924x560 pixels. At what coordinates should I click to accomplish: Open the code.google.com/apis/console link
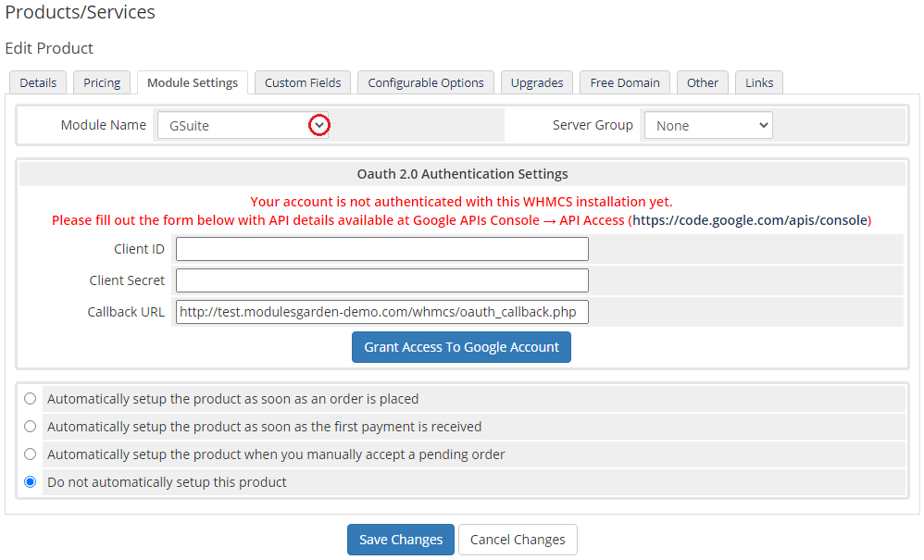click(x=750, y=220)
